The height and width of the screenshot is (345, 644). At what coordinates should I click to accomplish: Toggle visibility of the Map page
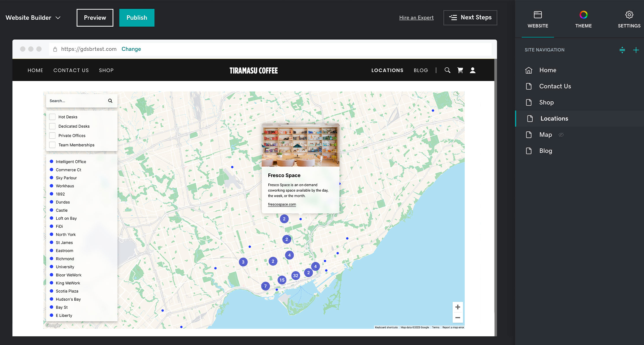pyautogui.click(x=561, y=135)
